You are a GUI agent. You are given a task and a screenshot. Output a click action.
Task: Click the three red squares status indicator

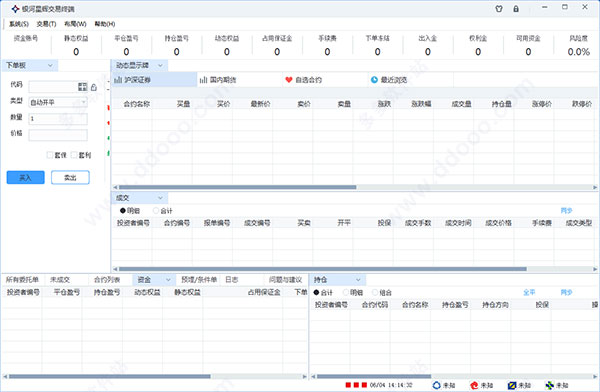(x=356, y=385)
